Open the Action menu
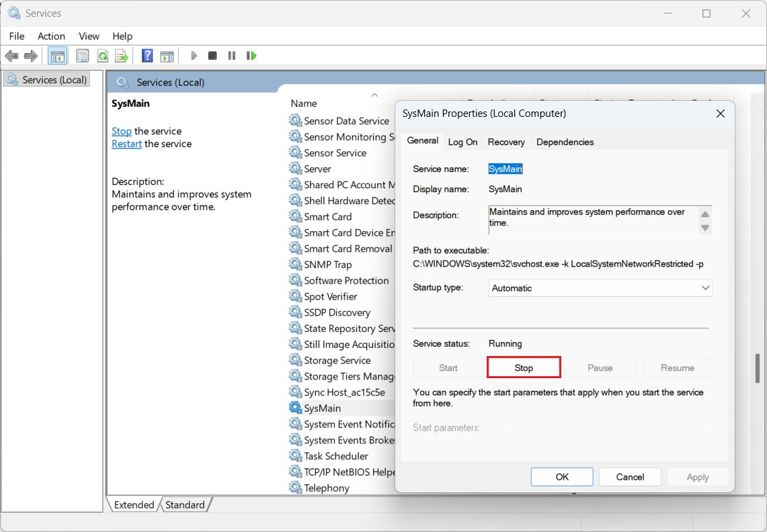The height and width of the screenshot is (532, 767). [51, 36]
